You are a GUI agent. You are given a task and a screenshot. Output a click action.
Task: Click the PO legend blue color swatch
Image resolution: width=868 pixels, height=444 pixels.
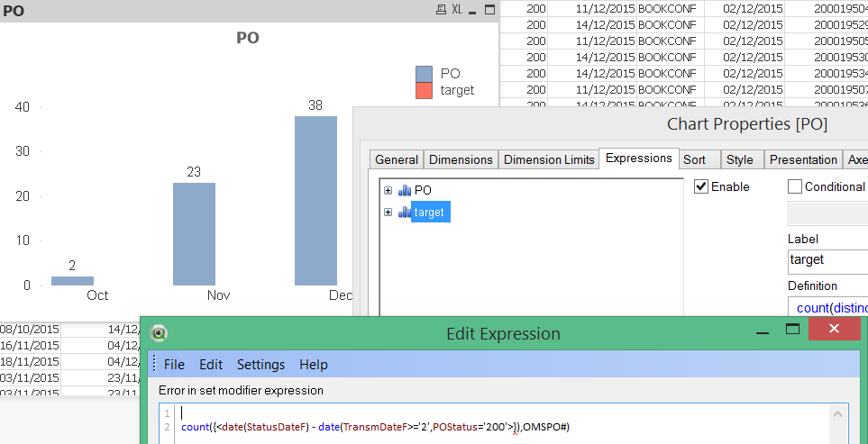(425, 74)
